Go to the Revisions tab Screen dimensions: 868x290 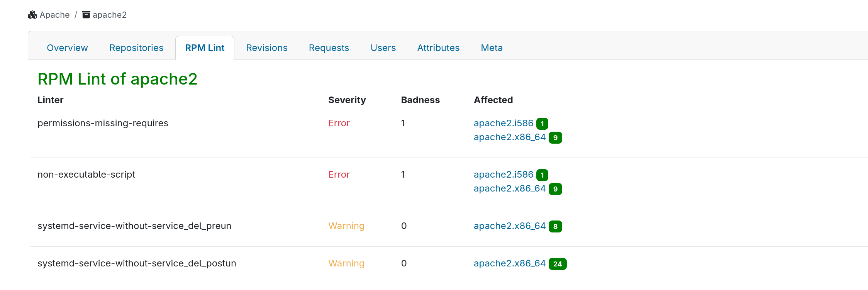pos(267,48)
